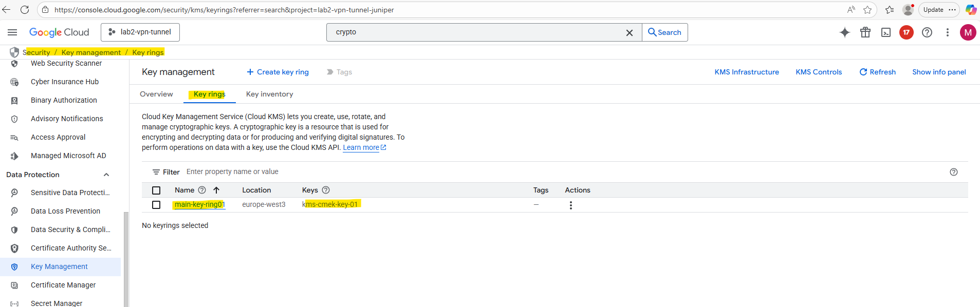The width and height of the screenshot is (980, 307).
Task: Open the main-key-ring01 key ring link
Action: 200,204
